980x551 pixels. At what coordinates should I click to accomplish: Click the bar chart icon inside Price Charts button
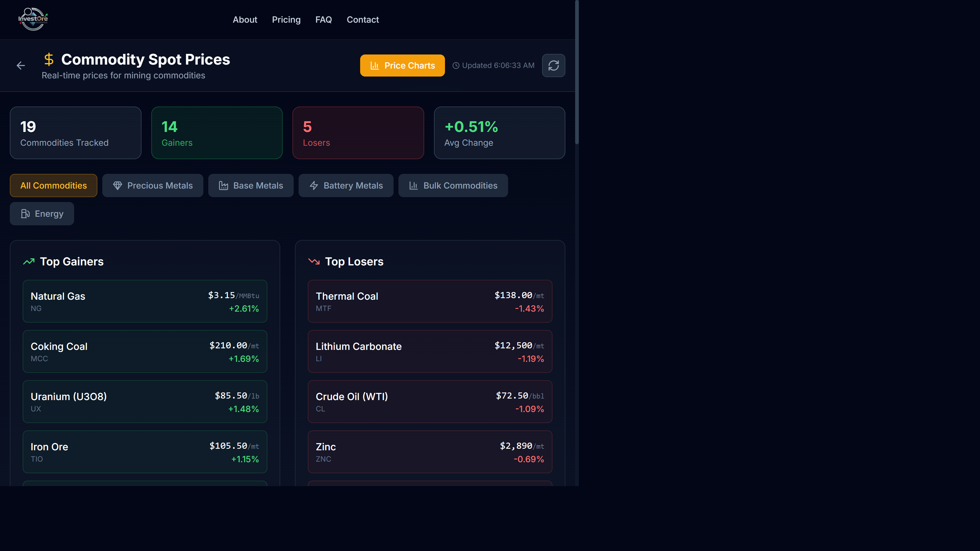pos(374,66)
